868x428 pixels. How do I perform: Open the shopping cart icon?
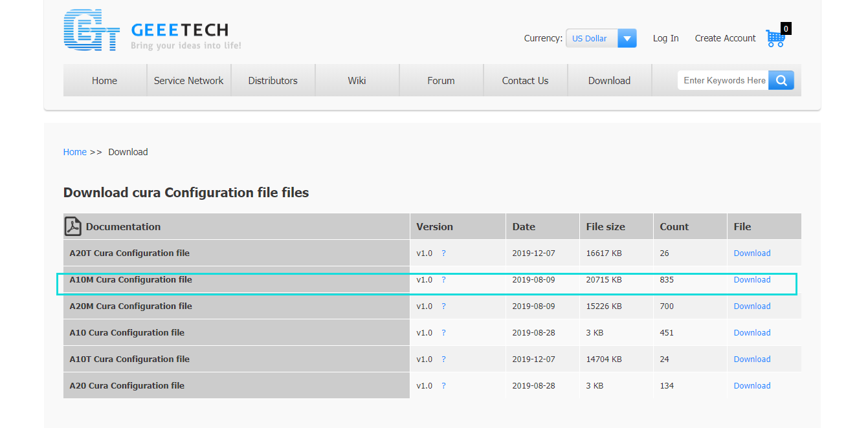775,38
